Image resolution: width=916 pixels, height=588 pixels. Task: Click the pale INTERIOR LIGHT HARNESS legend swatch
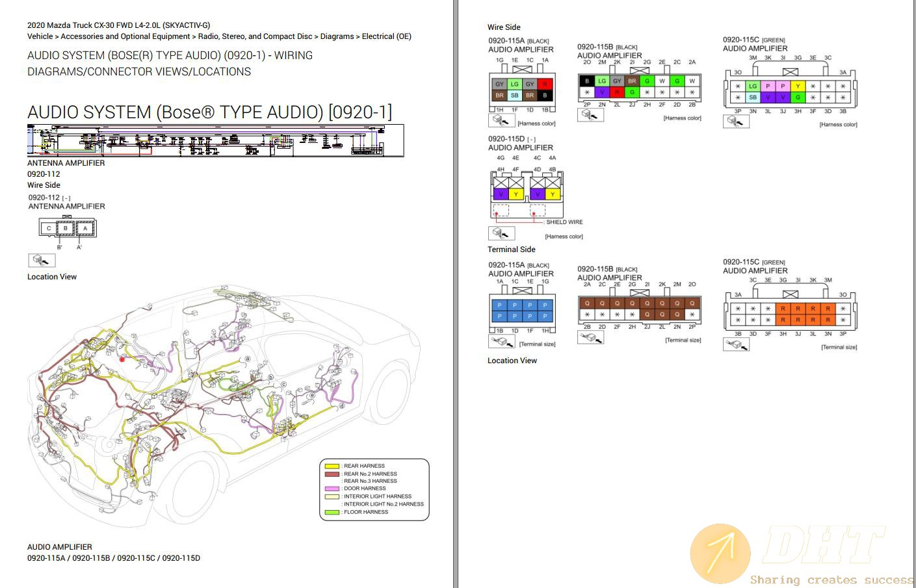click(332, 496)
